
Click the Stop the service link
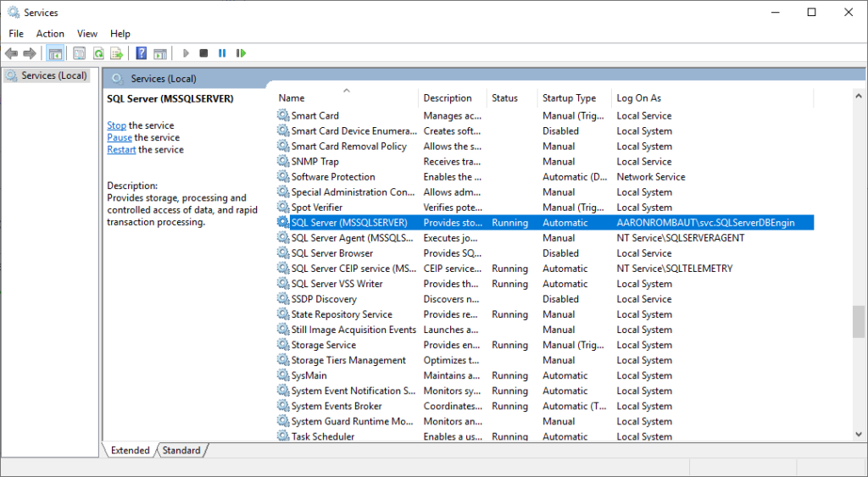coord(116,125)
